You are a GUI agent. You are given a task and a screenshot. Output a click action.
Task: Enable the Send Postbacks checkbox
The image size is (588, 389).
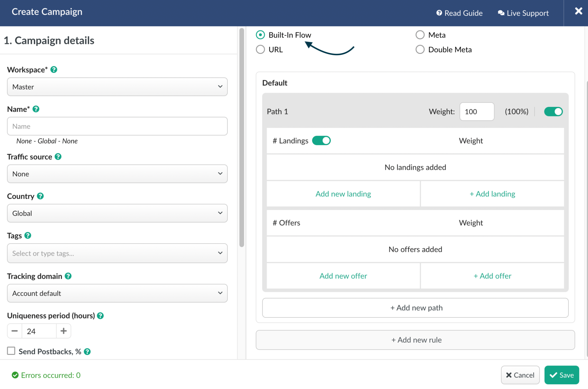pos(11,351)
